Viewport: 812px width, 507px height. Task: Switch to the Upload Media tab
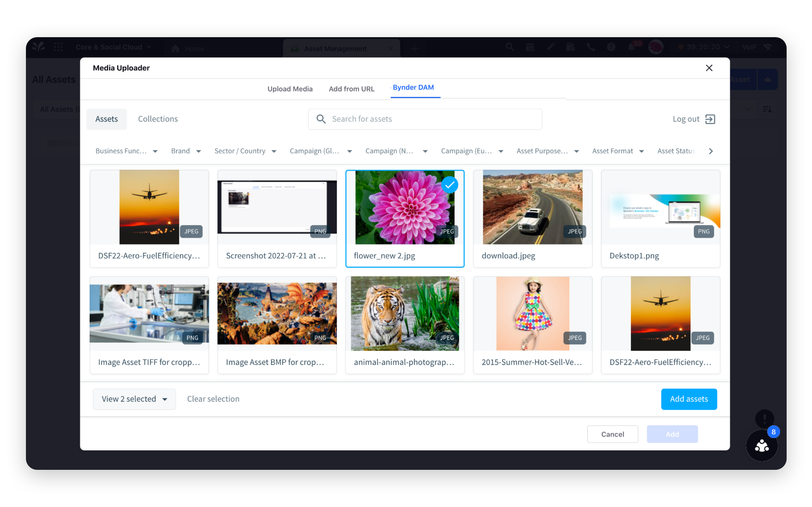pos(290,89)
